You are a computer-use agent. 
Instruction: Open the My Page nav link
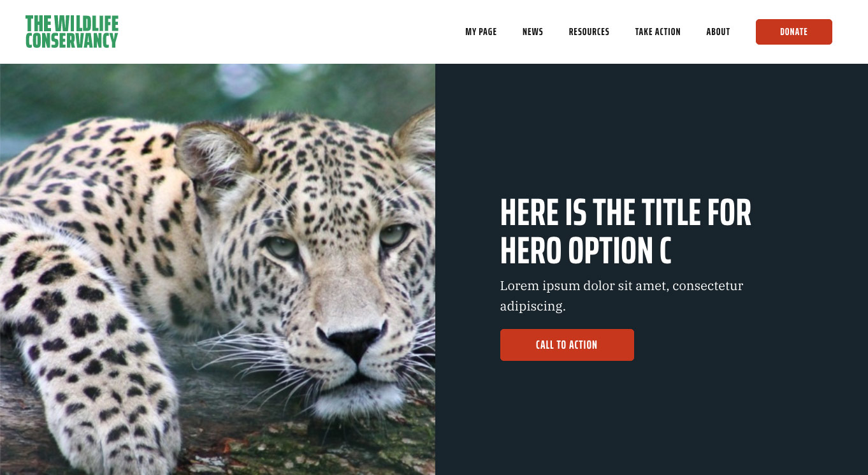[x=481, y=32]
